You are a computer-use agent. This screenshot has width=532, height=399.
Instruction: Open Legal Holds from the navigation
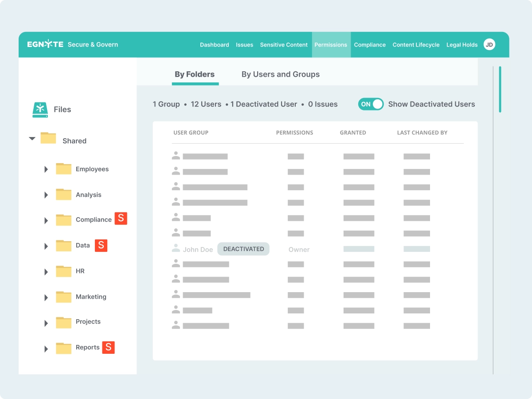tap(462, 44)
